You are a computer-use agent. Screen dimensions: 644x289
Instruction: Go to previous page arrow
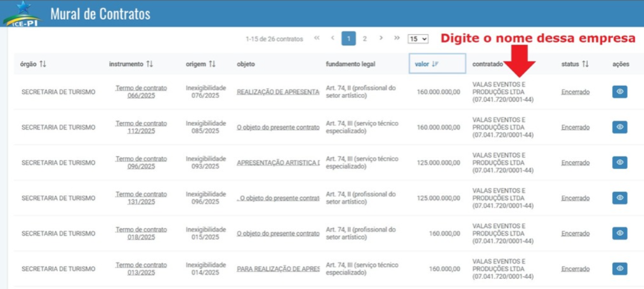point(332,38)
